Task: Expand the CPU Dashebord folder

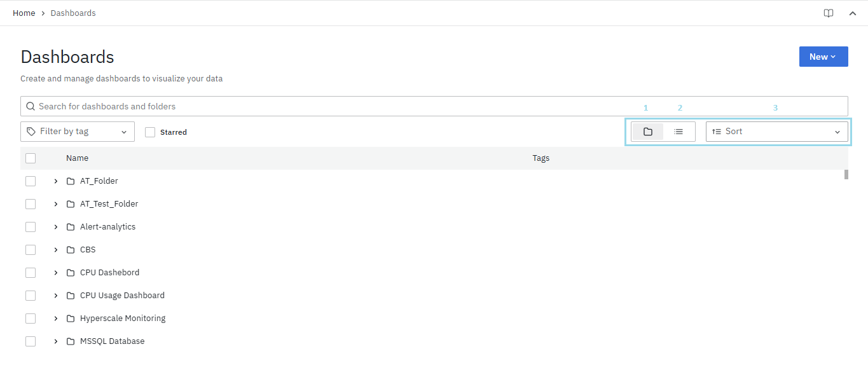Action: 56,273
